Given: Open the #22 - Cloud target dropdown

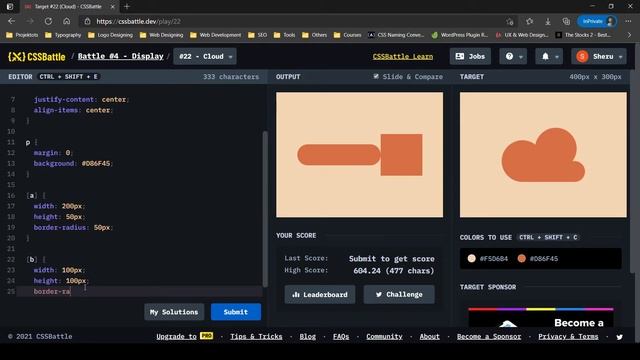Looking at the screenshot, I should [x=205, y=56].
